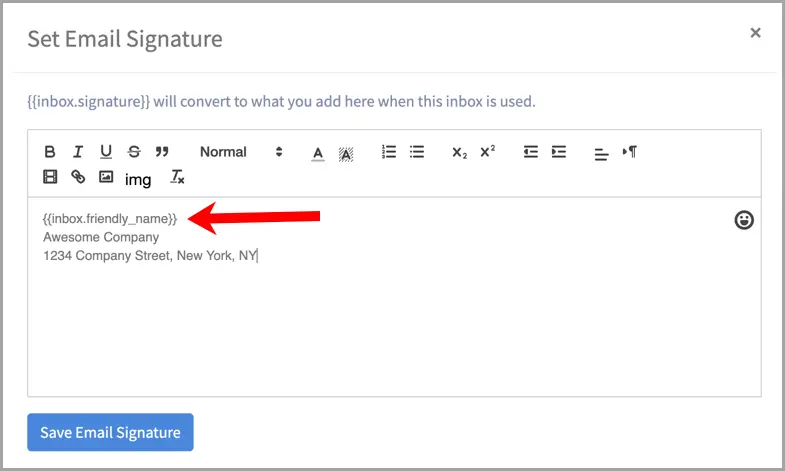Screen dimensions: 785x471
Task: Insert a video with film icon
Action: tap(50, 177)
